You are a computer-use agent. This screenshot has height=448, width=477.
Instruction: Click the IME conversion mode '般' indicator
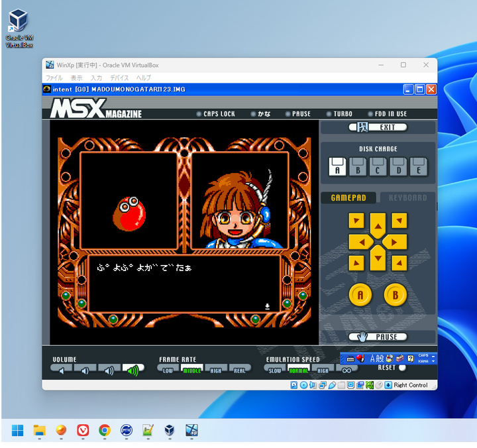click(380, 359)
